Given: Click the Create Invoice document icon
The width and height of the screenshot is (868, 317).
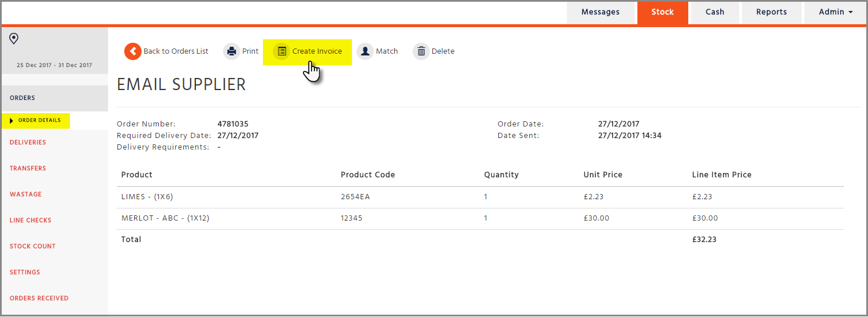Looking at the screenshot, I should tap(282, 51).
